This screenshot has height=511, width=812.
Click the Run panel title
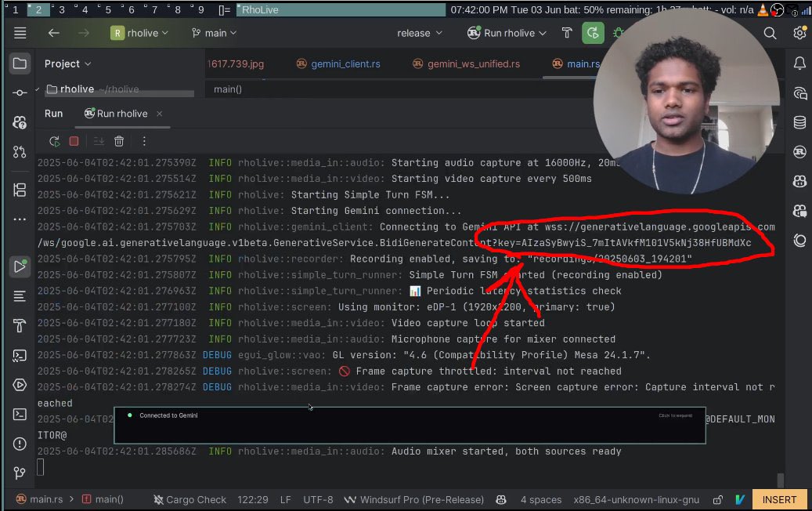click(53, 114)
